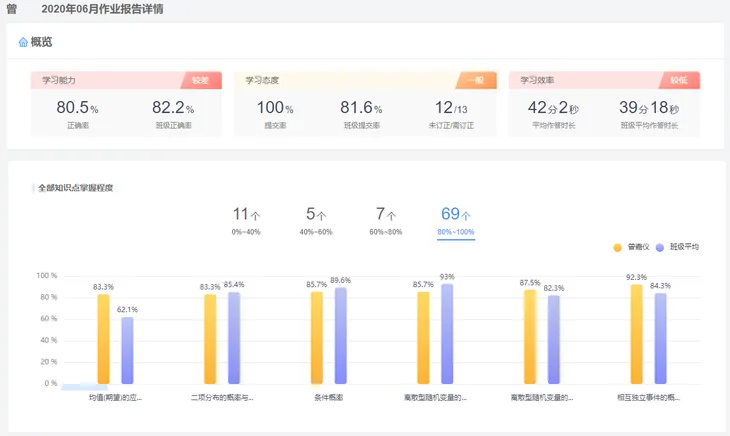Image resolution: width=730 pixels, height=436 pixels.
Task: Click purple bar for 均值(期望)的应 showing 62.1%
Action: pos(127,349)
